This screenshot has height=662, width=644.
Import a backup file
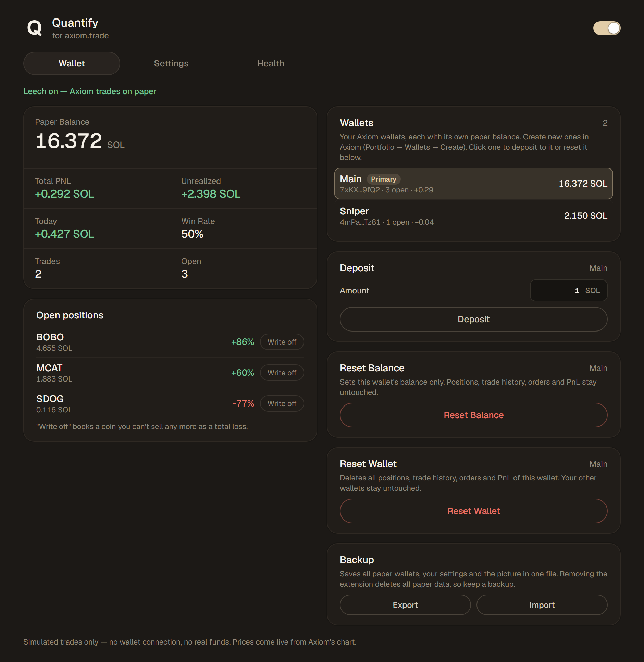point(542,605)
